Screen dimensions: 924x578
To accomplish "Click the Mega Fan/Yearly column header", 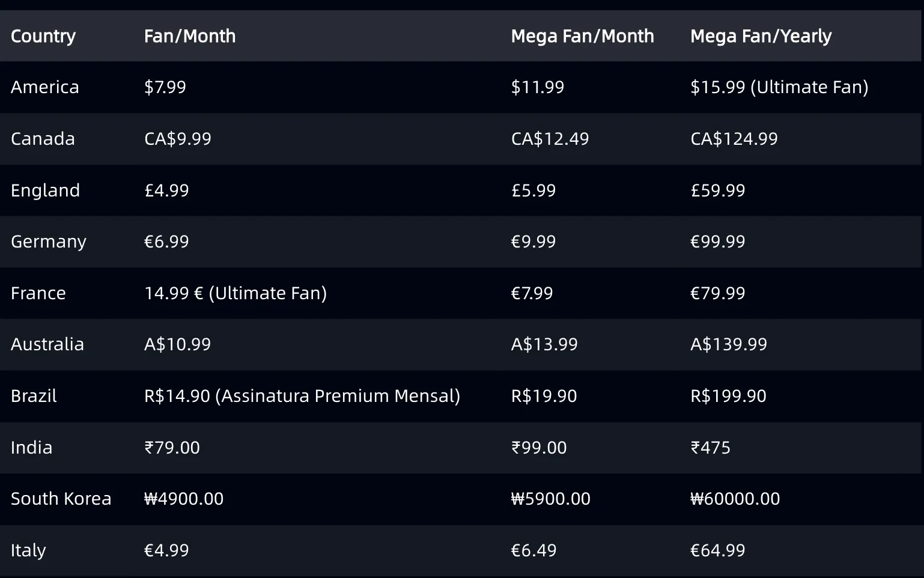I will [x=761, y=36].
